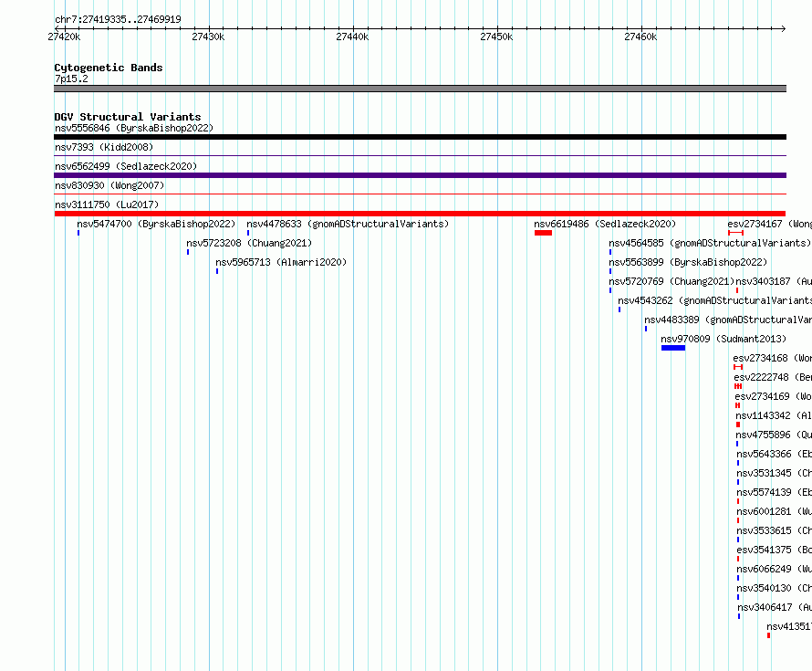Click the blue marker under nsv5723208
This screenshot has width=812, height=671.
pyautogui.click(x=188, y=252)
